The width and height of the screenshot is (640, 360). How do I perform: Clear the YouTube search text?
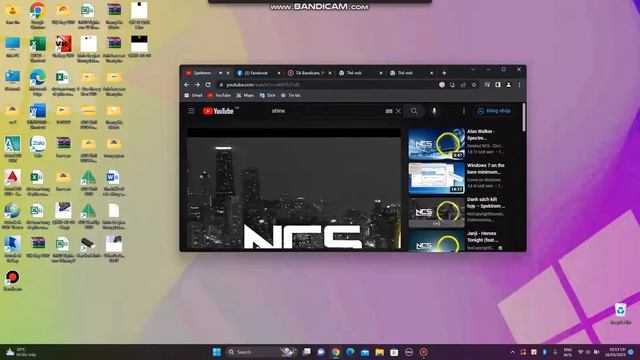(398, 111)
